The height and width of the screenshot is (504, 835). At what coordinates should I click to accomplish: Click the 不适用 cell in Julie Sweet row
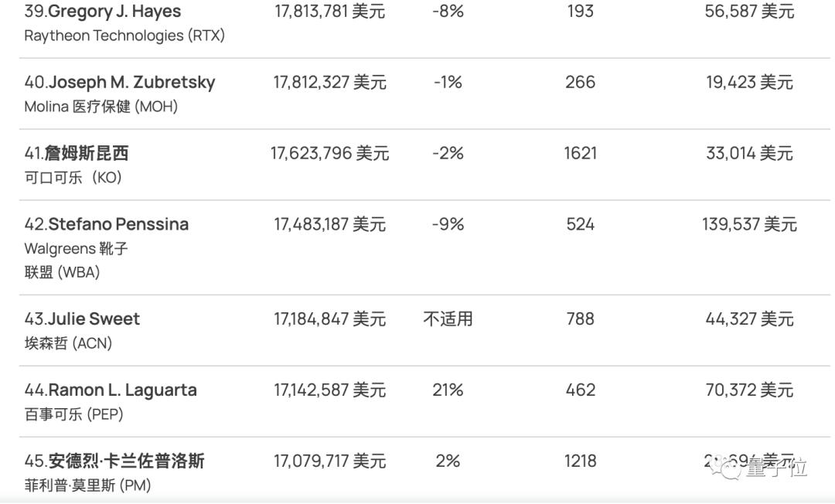pos(448,319)
